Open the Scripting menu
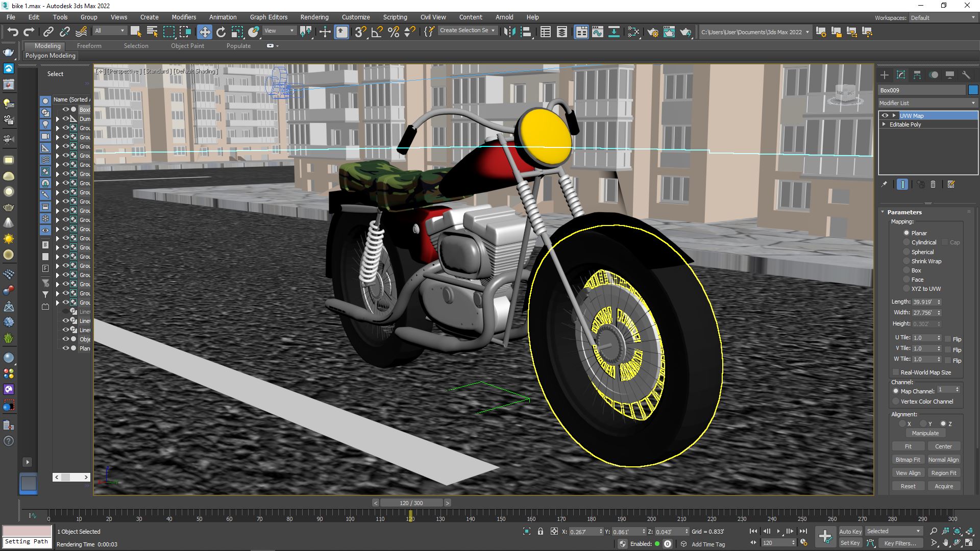The height and width of the screenshot is (551, 980). [x=395, y=17]
